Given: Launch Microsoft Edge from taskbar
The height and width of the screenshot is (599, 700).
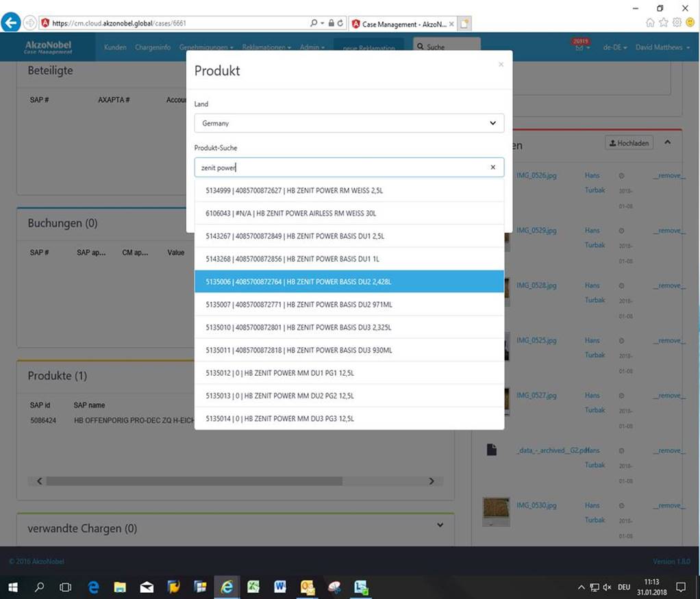Looking at the screenshot, I should [93, 587].
